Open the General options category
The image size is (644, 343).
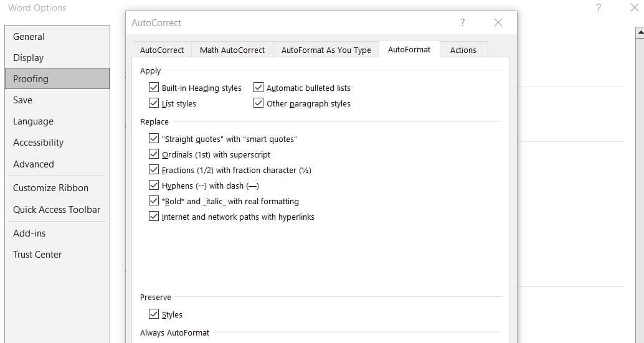29,37
